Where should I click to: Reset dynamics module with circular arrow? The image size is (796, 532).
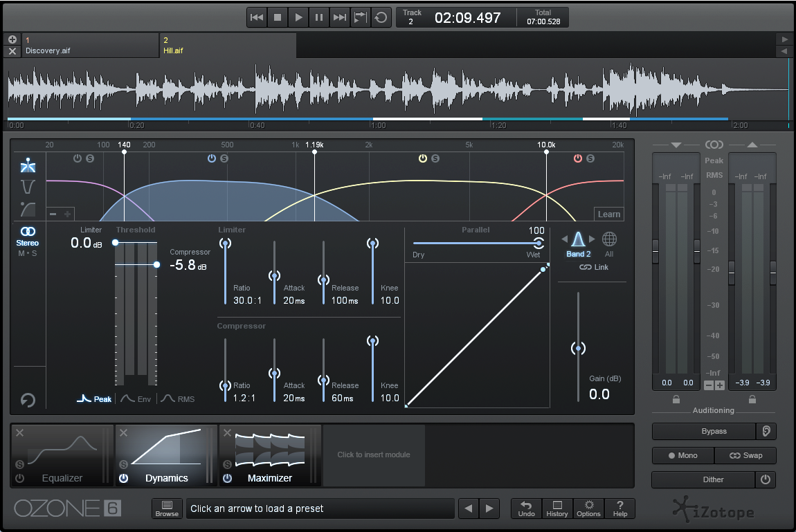coord(28,400)
